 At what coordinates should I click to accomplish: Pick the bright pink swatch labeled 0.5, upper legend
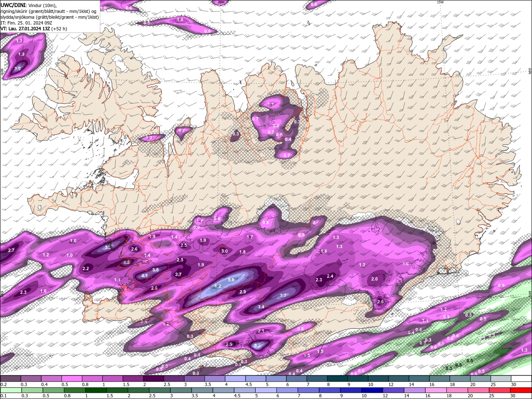pyautogui.click(x=71, y=379)
